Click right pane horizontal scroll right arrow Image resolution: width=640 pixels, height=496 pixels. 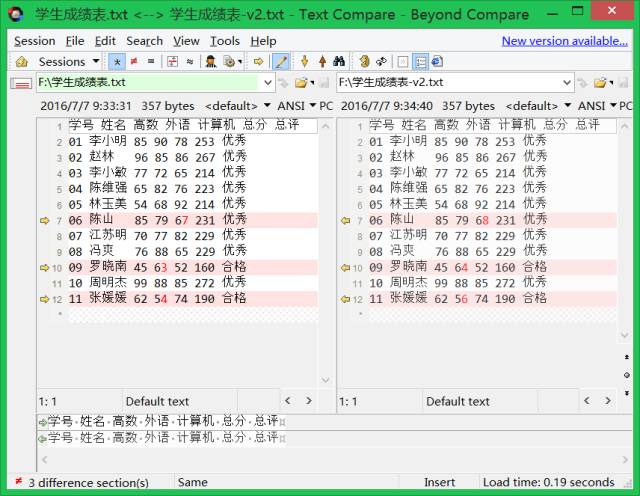click(x=608, y=401)
